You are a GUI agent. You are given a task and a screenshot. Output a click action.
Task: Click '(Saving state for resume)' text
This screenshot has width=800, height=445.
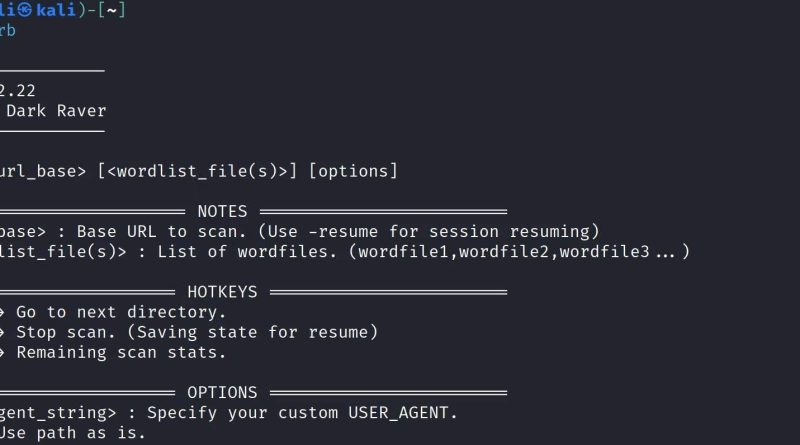coord(252,332)
